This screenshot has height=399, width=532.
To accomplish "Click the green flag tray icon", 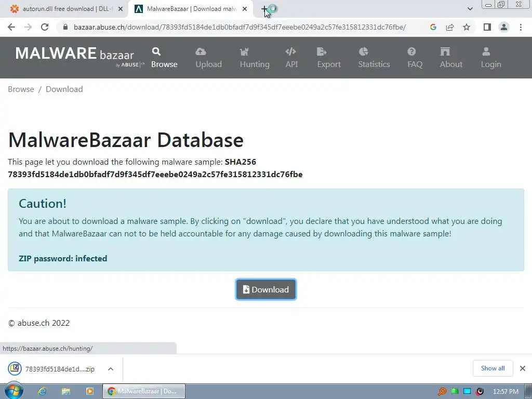I will click(455, 392).
